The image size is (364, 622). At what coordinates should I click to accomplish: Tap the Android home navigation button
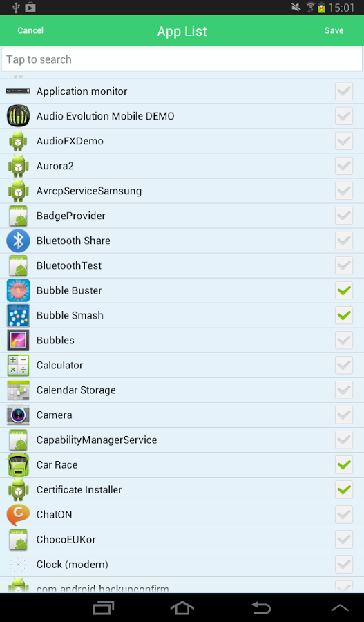pos(182,607)
